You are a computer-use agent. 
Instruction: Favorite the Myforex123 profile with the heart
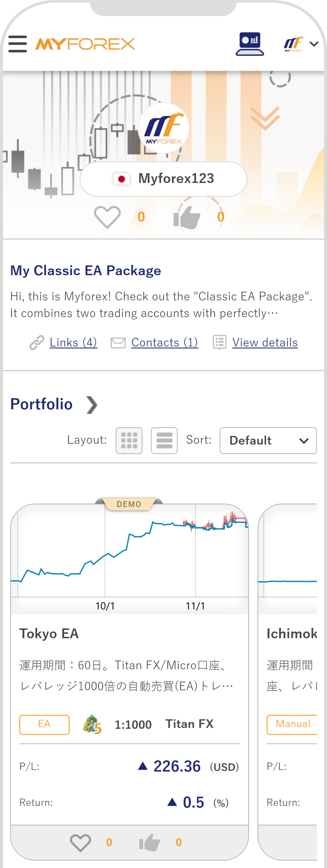[x=107, y=217]
